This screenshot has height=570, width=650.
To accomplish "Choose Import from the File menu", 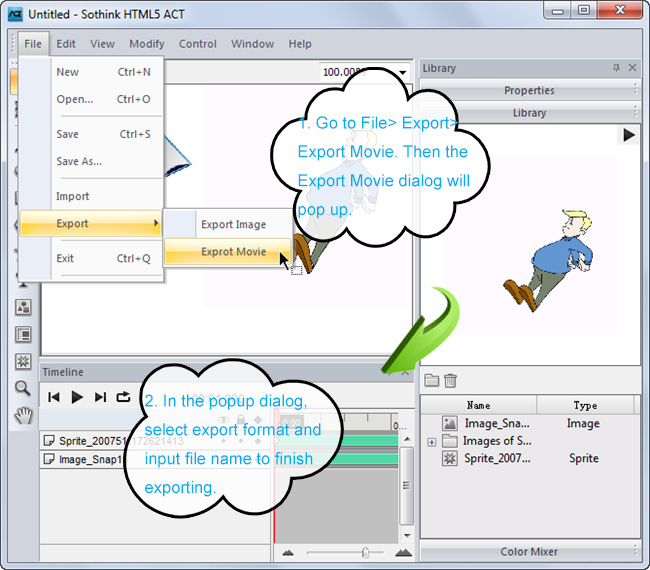I will [91, 196].
